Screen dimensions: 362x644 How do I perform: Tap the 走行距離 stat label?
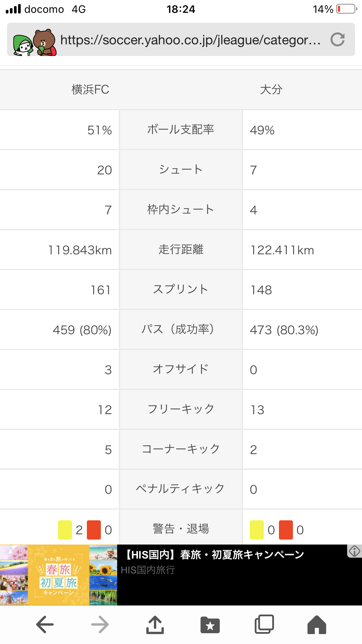click(181, 250)
